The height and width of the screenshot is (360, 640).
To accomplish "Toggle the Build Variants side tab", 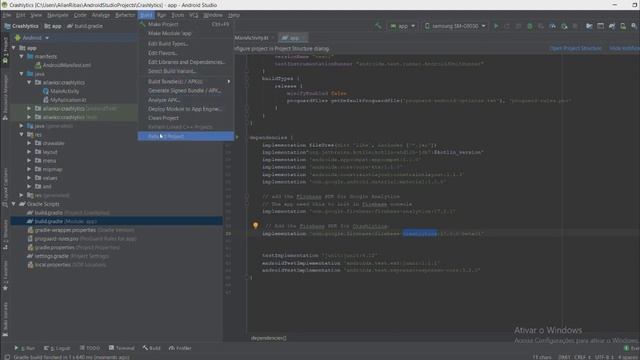I will pyautogui.click(x=5, y=319).
